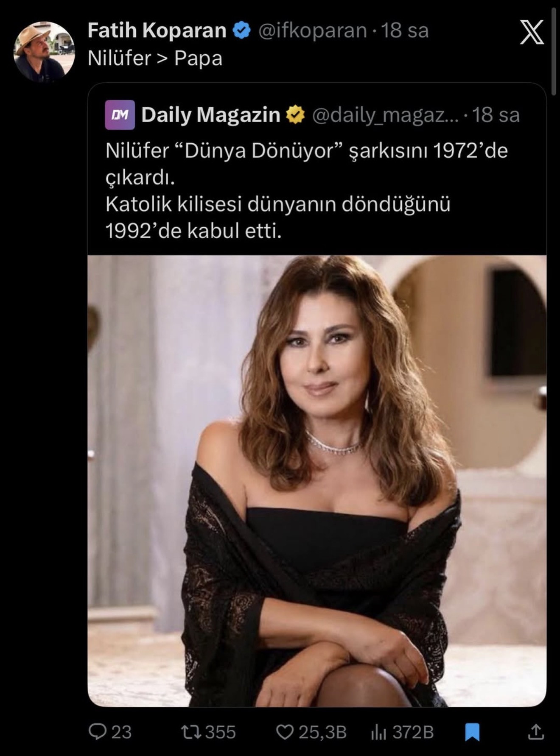The height and width of the screenshot is (756, 560).
Task: Click the 'Nilüfer > Papa' tweet text
Action: click(155, 59)
